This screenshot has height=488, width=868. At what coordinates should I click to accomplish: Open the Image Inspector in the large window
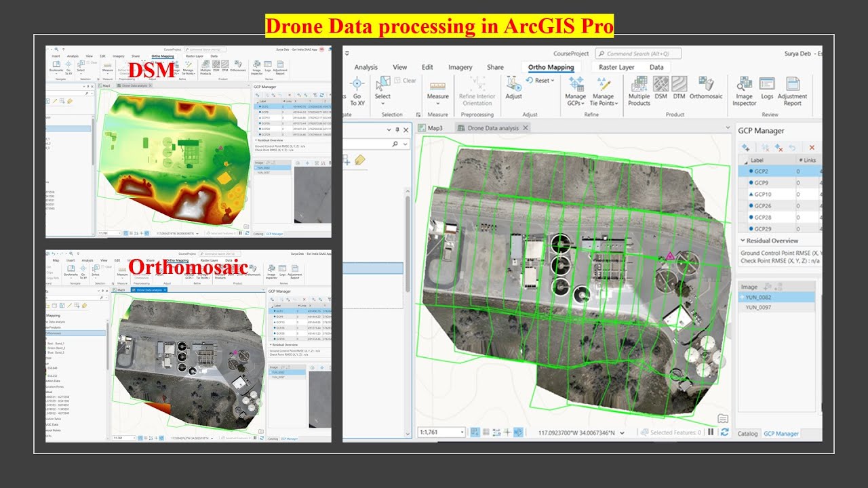click(744, 91)
